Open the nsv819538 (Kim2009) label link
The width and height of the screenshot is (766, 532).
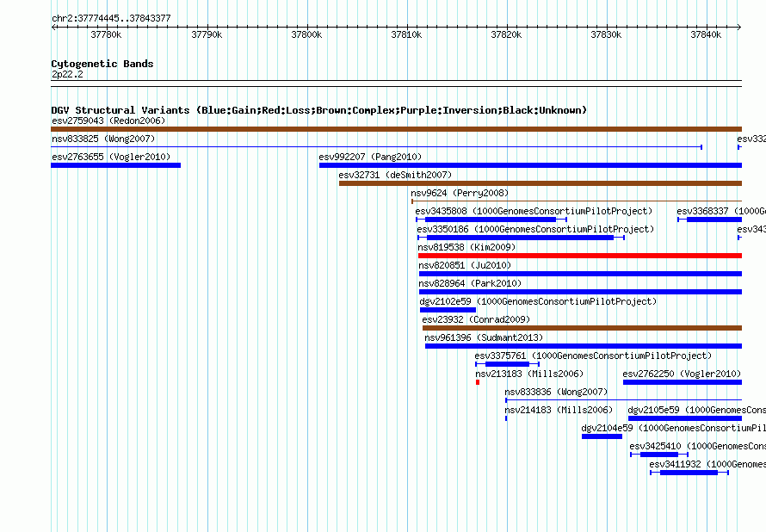466,247
